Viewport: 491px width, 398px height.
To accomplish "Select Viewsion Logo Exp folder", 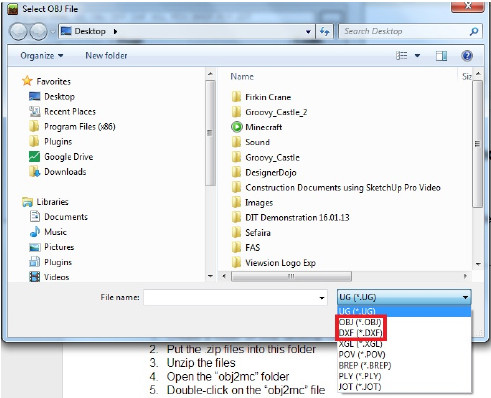I will point(273,263).
